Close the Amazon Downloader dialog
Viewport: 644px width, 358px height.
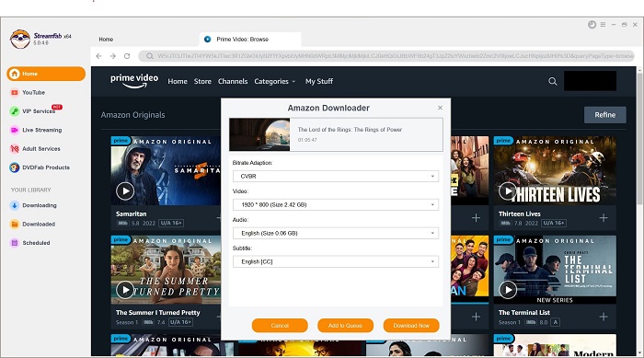coord(440,108)
